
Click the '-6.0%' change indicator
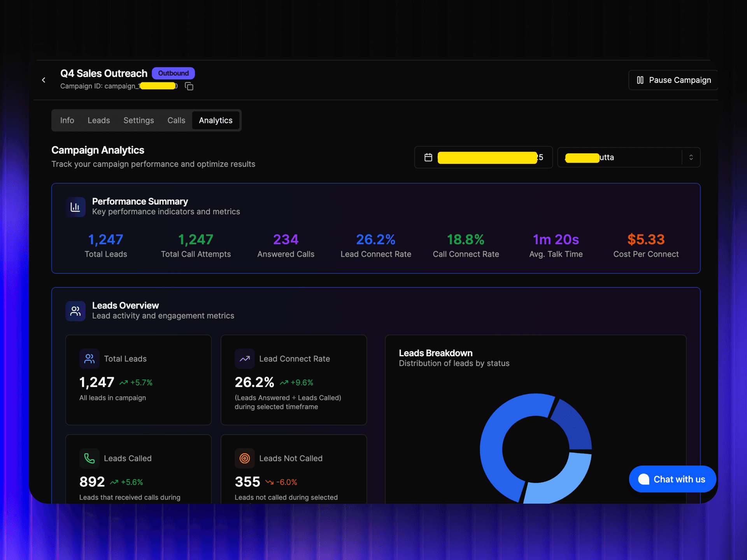pos(287,482)
